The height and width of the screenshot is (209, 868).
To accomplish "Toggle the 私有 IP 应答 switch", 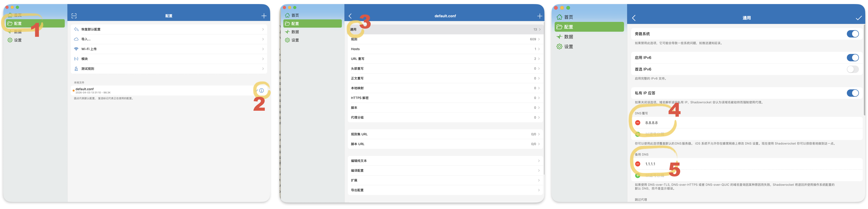I will coord(852,93).
